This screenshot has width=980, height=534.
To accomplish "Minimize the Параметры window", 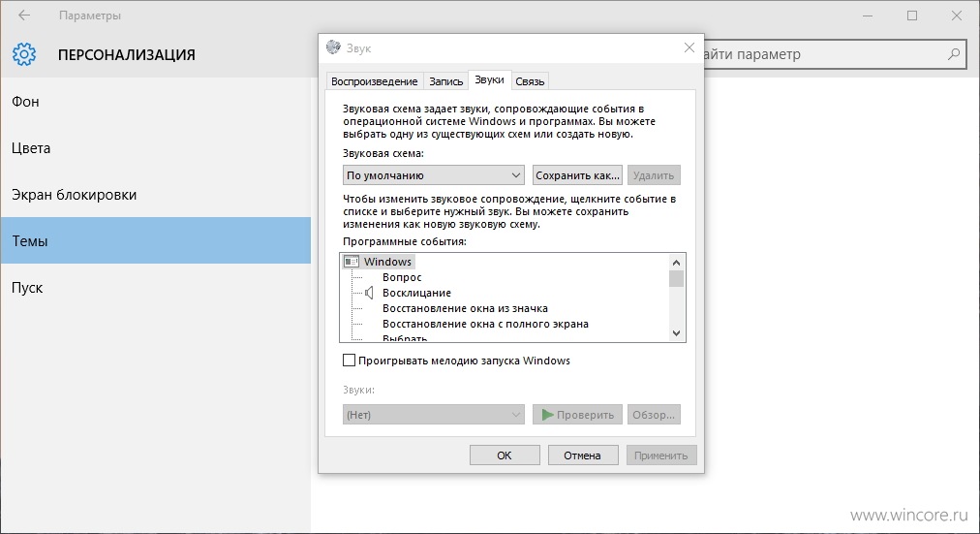I will tap(868, 16).
